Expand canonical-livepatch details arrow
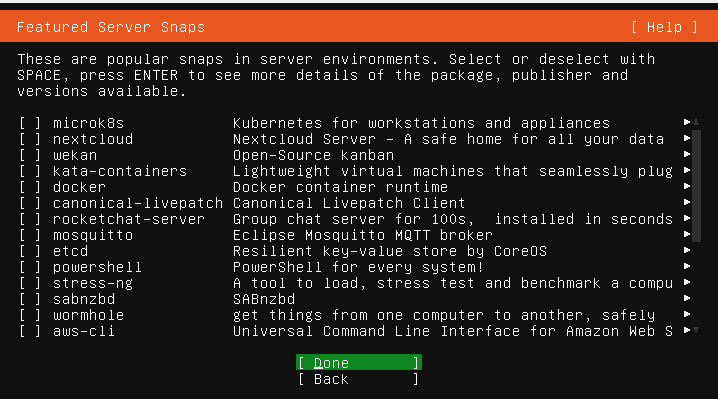The height and width of the screenshot is (399, 718). coord(687,202)
